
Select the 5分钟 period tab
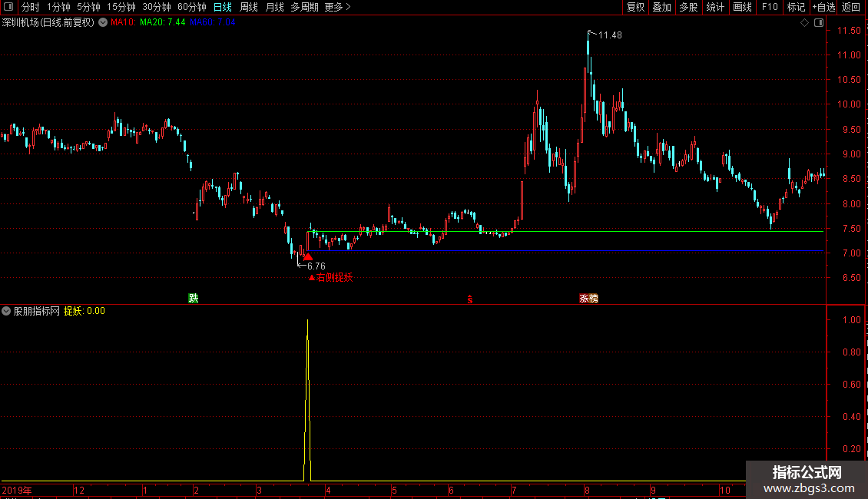point(88,7)
